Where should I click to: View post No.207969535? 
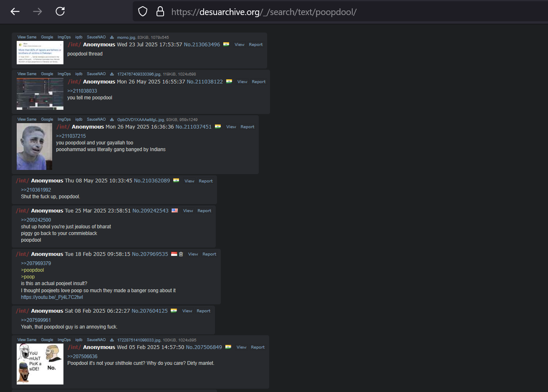[x=193, y=254]
